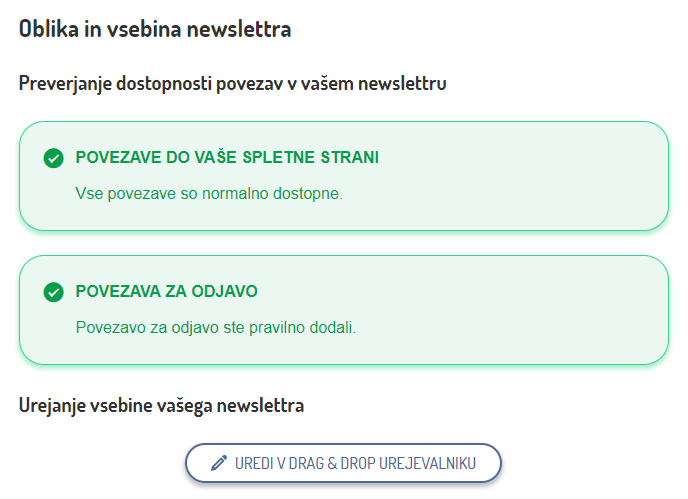Image resolution: width=688 pixels, height=499 pixels.
Task: Click 'Vse povezave so normalno dostopne' message
Action: 209,193
